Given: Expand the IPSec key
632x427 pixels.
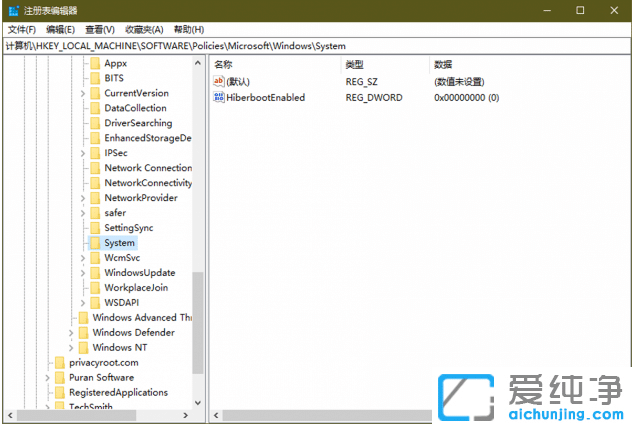Looking at the screenshot, I should [x=83, y=153].
